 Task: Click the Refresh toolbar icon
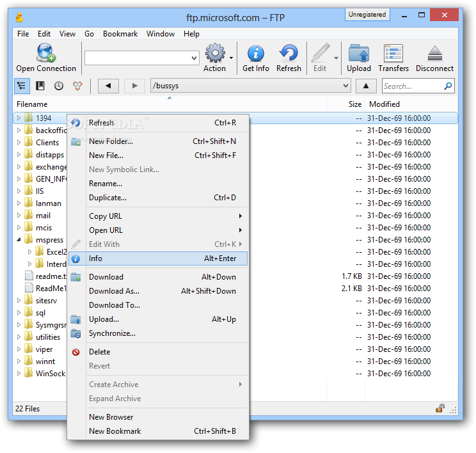(x=289, y=53)
